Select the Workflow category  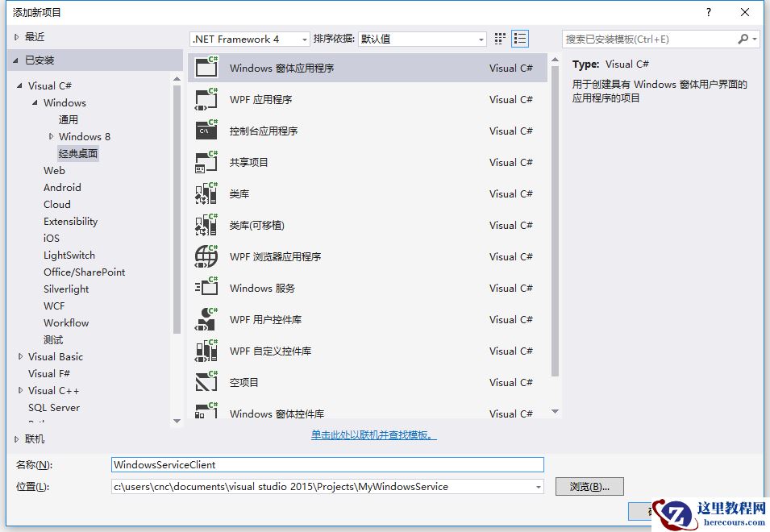click(x=66, y=323)
